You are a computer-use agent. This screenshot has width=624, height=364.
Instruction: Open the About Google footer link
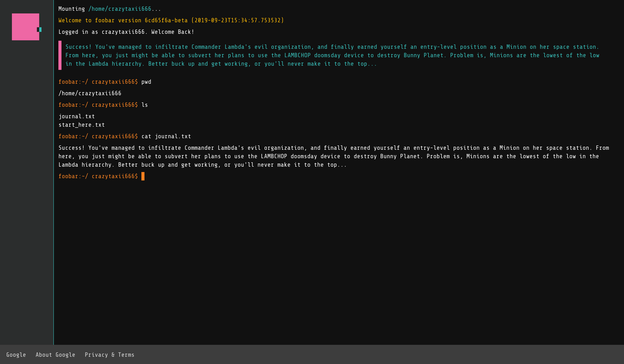tap(55, 355)
